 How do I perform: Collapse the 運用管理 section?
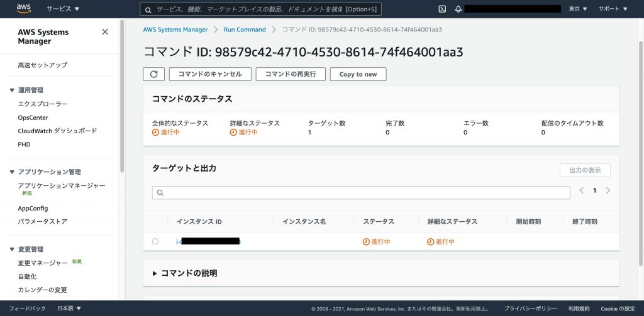12,90
